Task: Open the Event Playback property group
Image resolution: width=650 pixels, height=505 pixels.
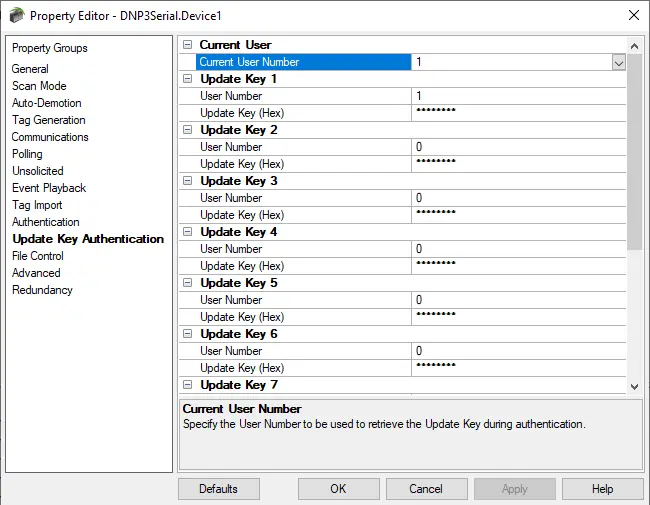Action: [x=49, y=188]
